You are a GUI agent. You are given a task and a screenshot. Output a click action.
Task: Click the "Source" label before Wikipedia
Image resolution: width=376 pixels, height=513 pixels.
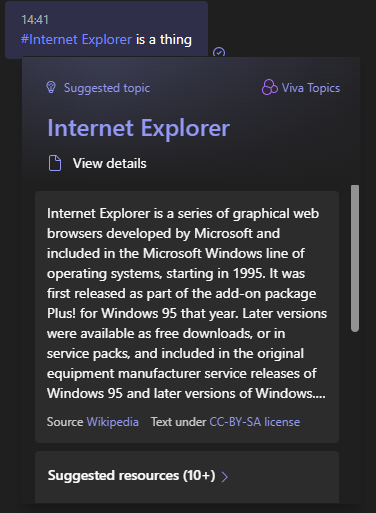point(65,422)
